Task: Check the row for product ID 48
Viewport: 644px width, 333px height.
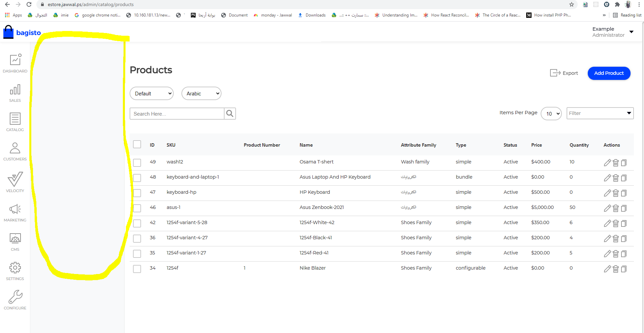Action: (x=137, y=178)
